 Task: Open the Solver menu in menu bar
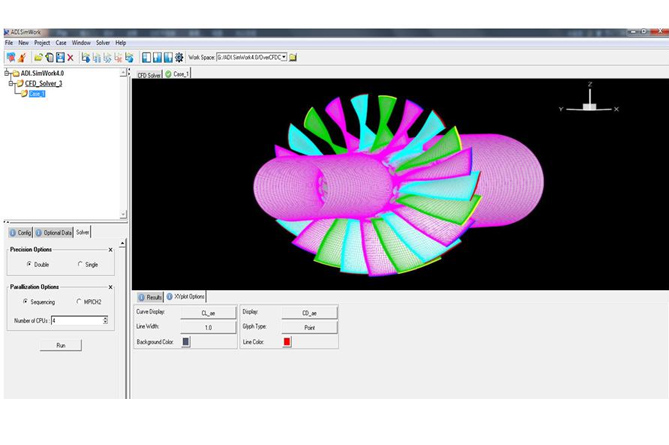[103, 43]
